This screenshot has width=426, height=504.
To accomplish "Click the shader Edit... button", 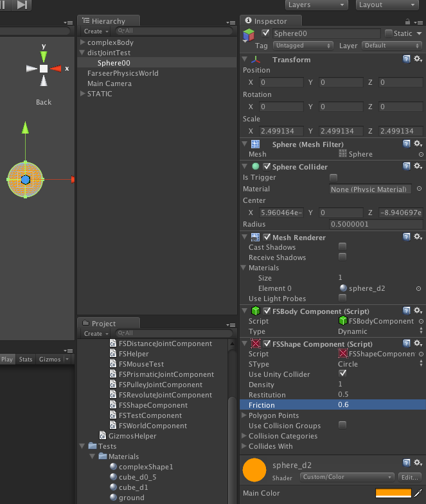I will pos(409,477).
